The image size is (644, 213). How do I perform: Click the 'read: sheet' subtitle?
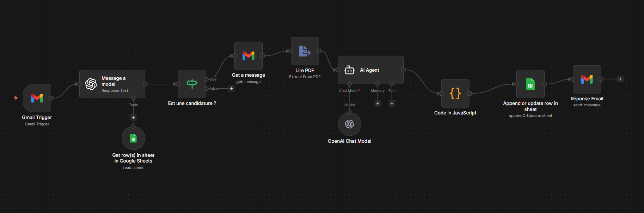133,167
